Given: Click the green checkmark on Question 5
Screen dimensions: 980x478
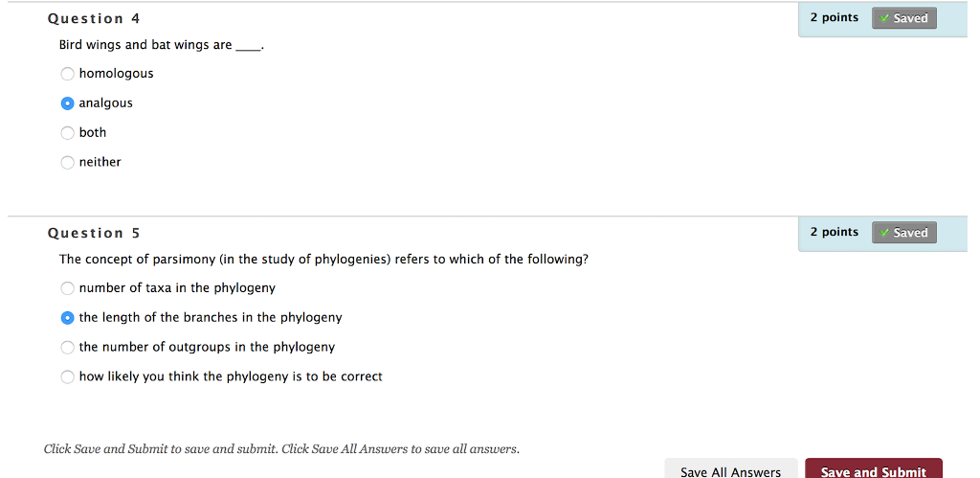Looking at the screenshot, I should click(884, 233).
